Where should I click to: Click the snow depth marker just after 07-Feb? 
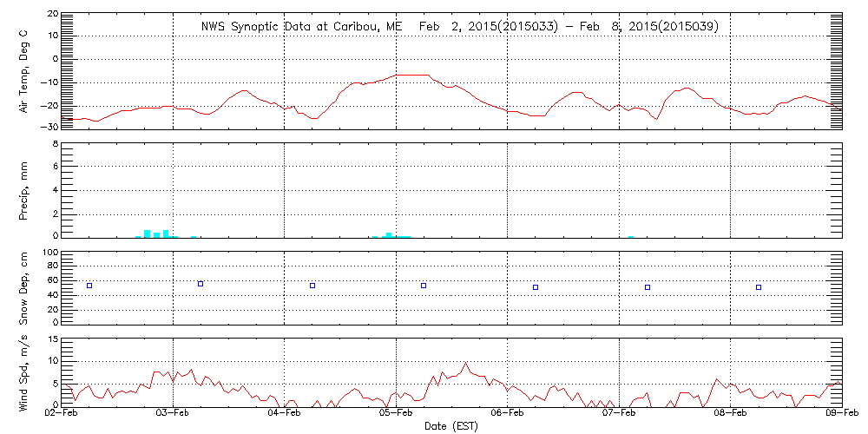(x=648, y=287)
